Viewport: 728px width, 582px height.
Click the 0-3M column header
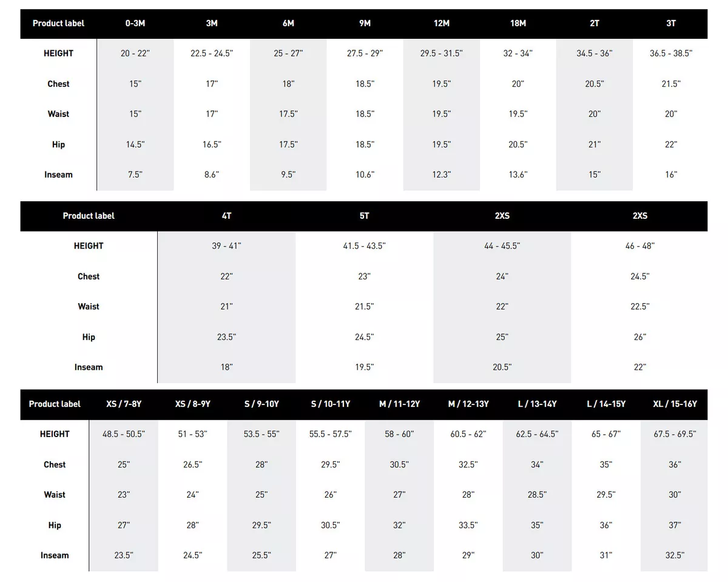pyautogui.click(x=135, y=23)
